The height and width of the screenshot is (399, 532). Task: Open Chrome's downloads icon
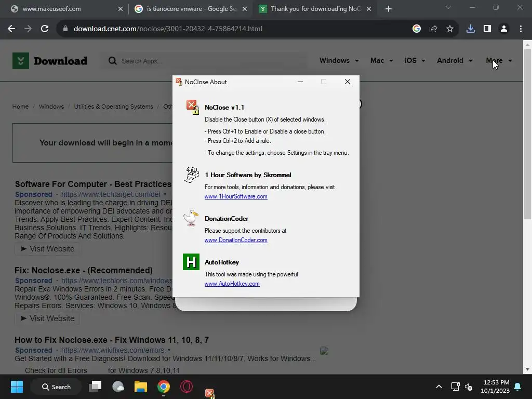(x=471, y=29)
